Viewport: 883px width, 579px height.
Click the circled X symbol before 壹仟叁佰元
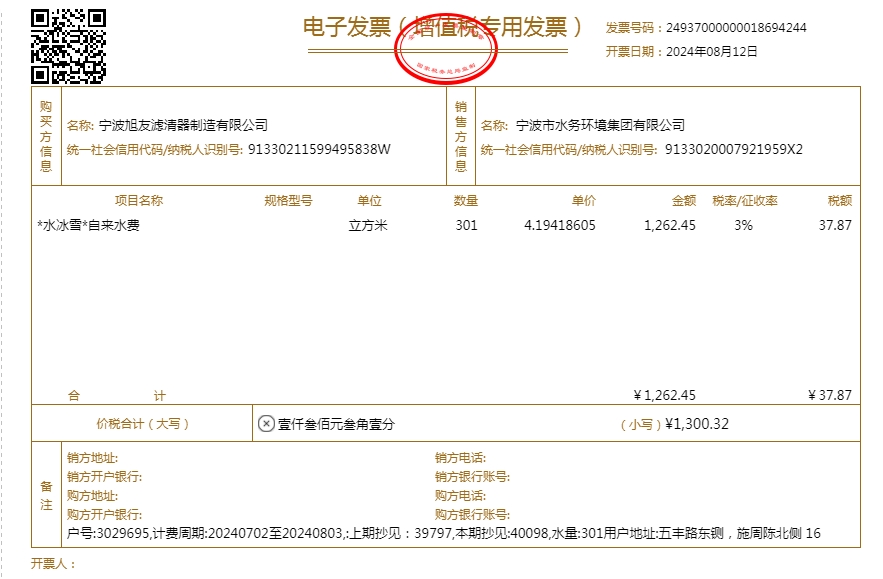click(266, 424)
